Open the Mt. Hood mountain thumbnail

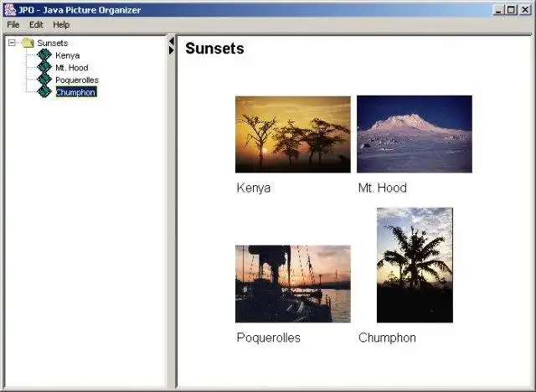[415, 134]
